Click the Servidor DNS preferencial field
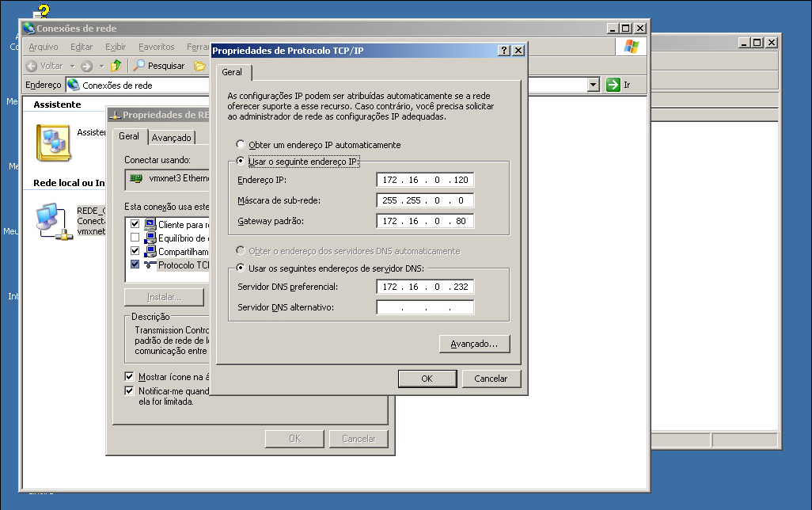This screenshot has width=812, height=510. [x=425, y=287]
